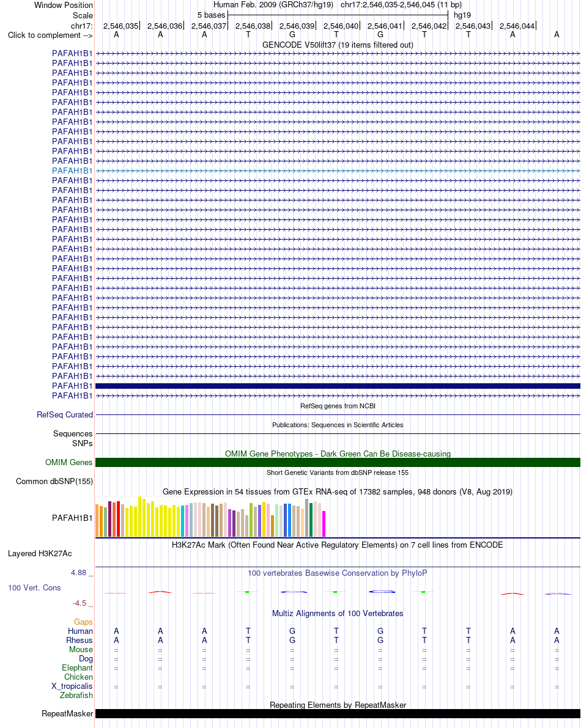Click the 100 Vert. Cons track label

pyautogui.click(x=34, y=588)
